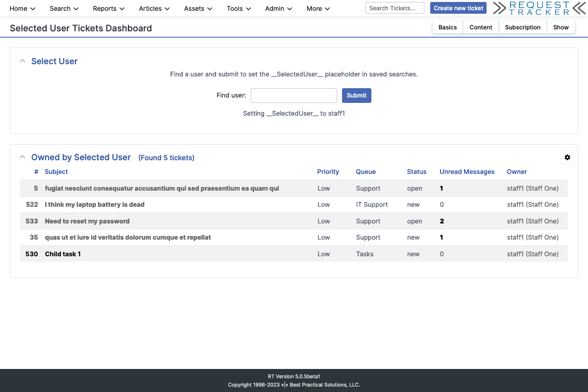Open the Admin menu
This screenshot has width=588, height=392.
coord(277,8)
